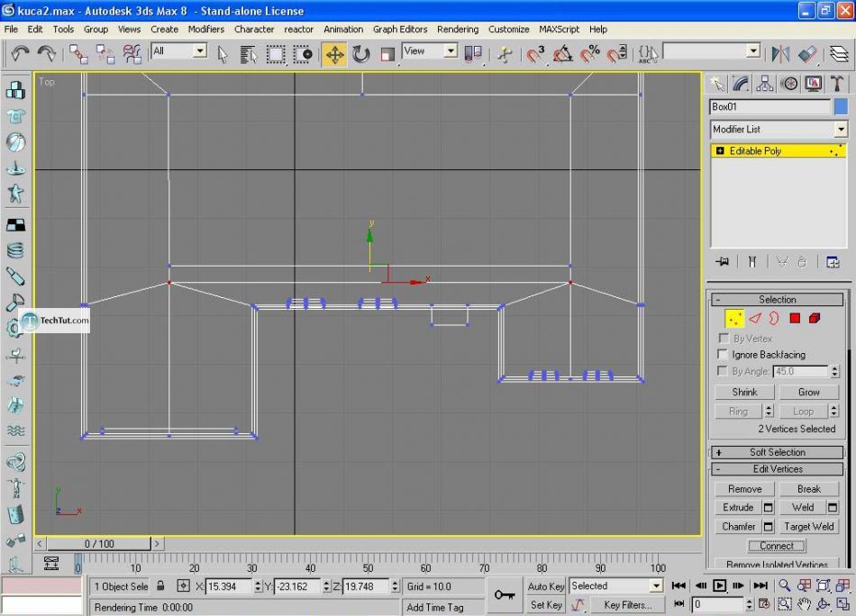Image resolution: width=856 pixels, height=616 pixels.
Task: Click the Target Weld button
Action: pos(808,527)
